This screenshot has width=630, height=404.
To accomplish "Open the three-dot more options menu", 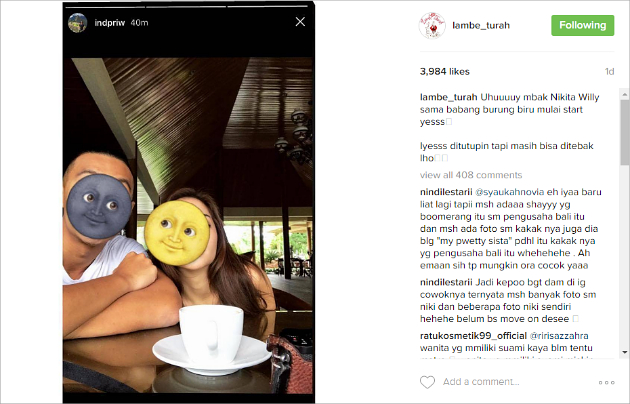I will pos(606,382).
